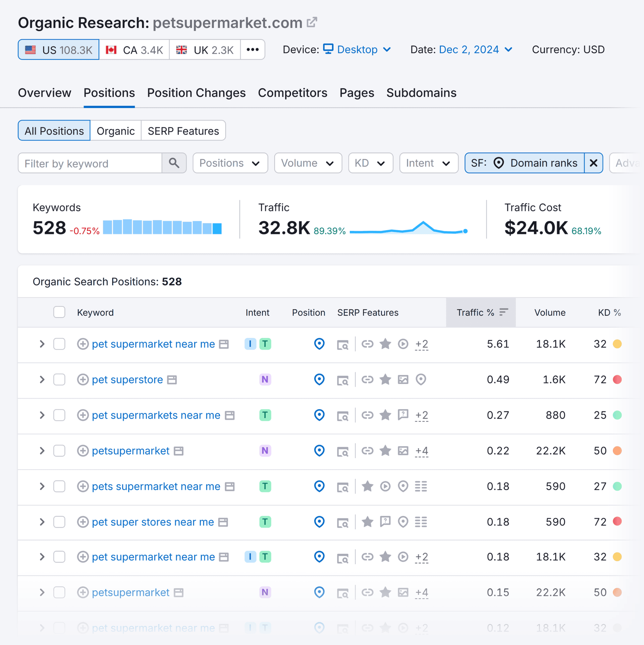Click the plus icon next to pet superstore
This screenshot has height=645, width=644.
[83, 380]
